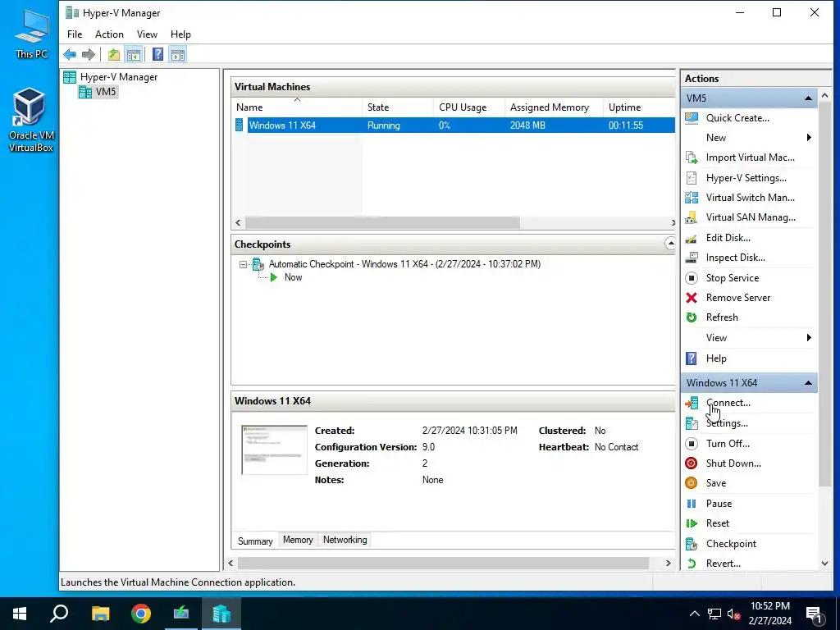Click the Windows 11 X64 VM thumbnail preview
The width and height of the screenshot is (840, 630).
click(274, 450)
